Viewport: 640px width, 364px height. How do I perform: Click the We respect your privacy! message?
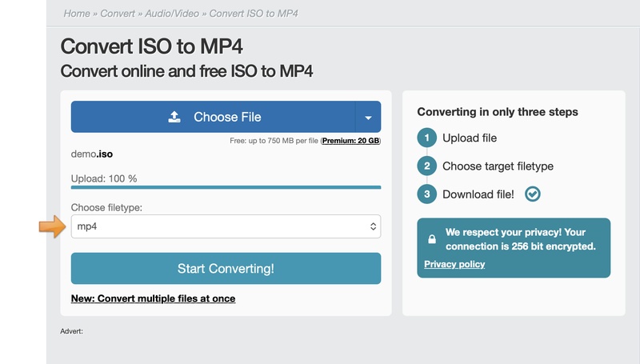[x=521, y=239]
